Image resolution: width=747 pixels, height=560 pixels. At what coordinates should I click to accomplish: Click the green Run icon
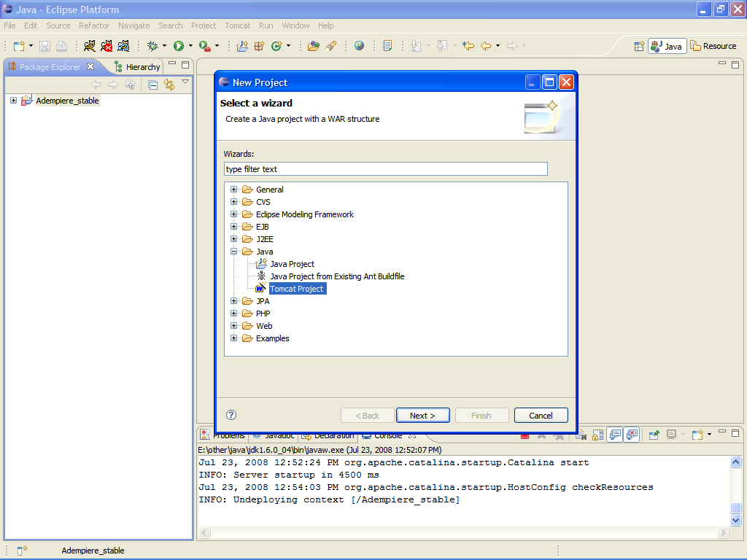click(x=179, y=46)
